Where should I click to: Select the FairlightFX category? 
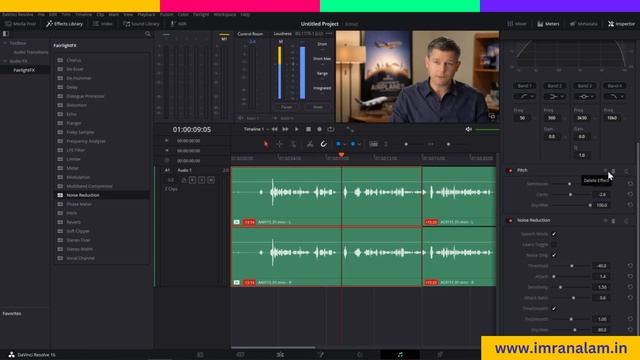point(24,70)
